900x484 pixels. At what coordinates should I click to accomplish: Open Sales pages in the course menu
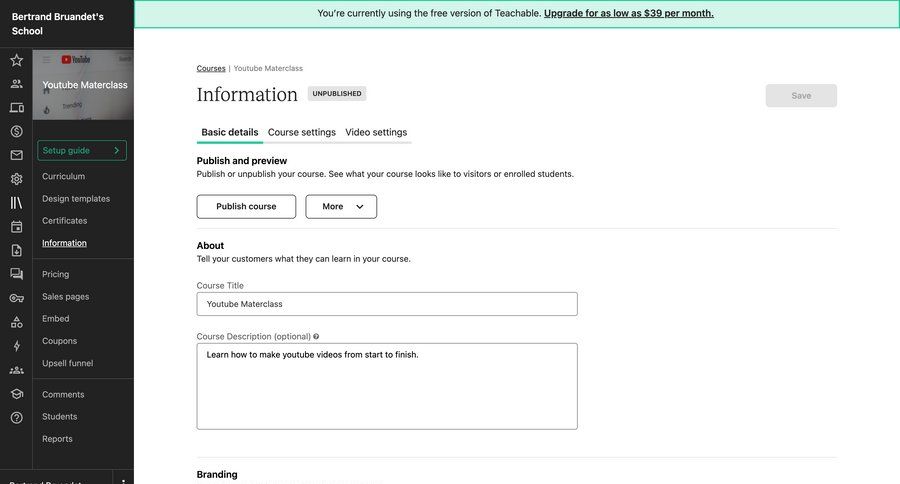65,297
